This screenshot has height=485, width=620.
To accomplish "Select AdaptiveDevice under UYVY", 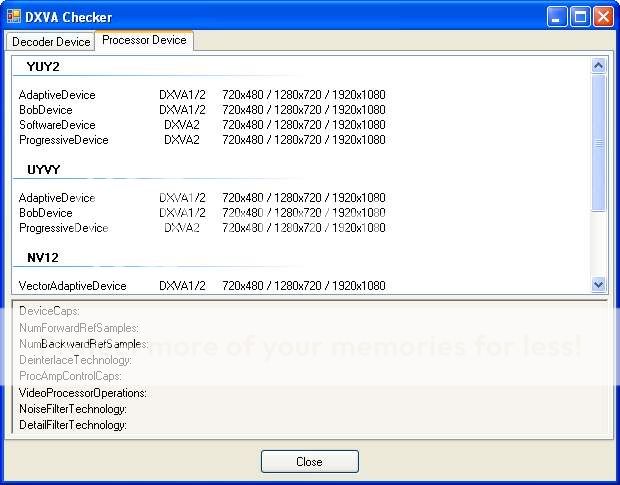I will 57,198.
